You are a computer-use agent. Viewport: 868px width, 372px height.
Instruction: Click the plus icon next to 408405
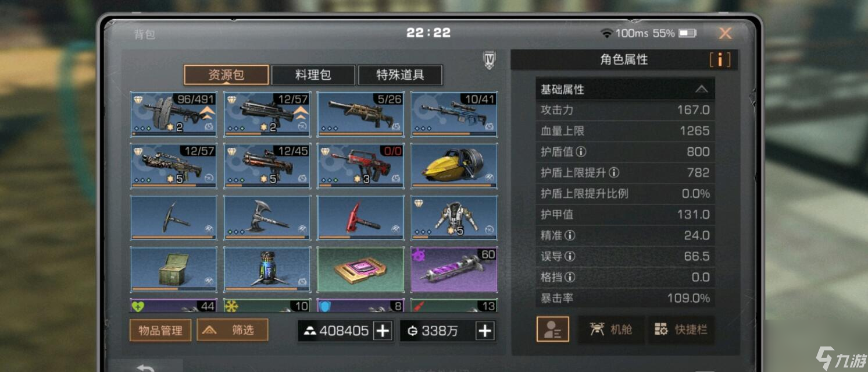(383, 331)
